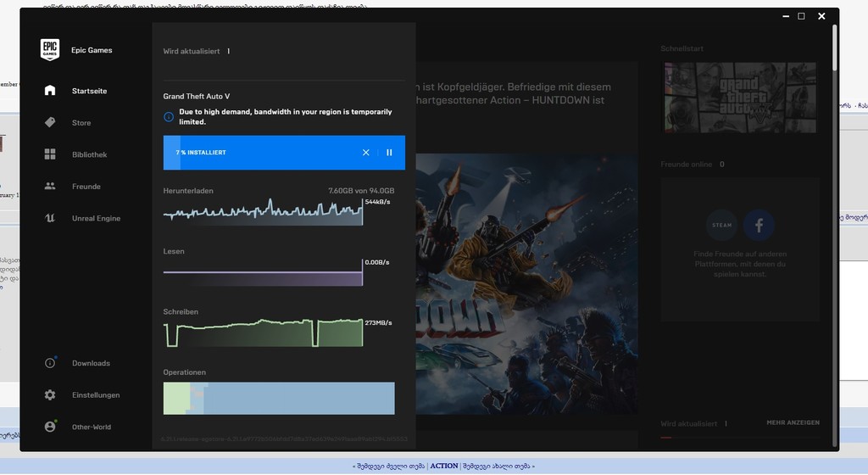The width and height of the screenshot is (868, 475).
Task: Click the Freunde online heading
Action: coord(686,164)
